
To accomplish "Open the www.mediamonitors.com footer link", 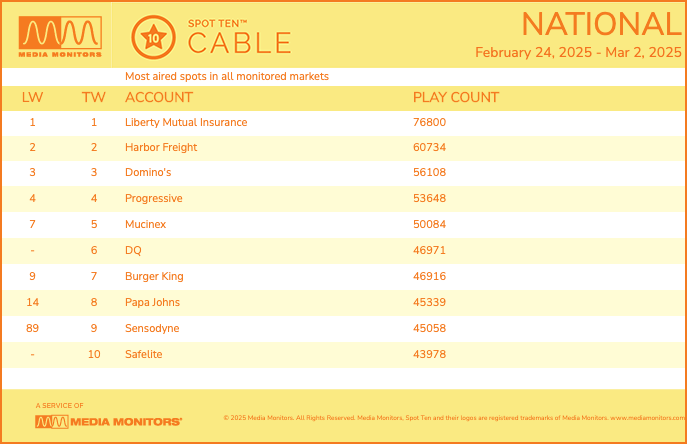I will point(647,418).
